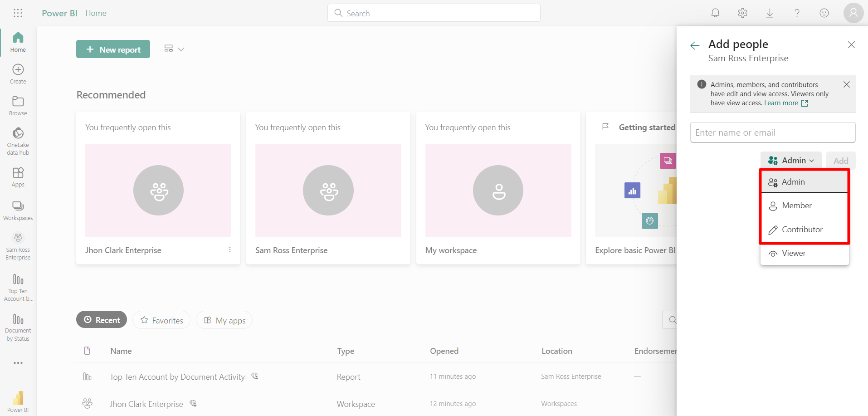Click sensitivity icon beside Top Ten Account report
This screenshot has height=416, width=868.
(254, 376)
